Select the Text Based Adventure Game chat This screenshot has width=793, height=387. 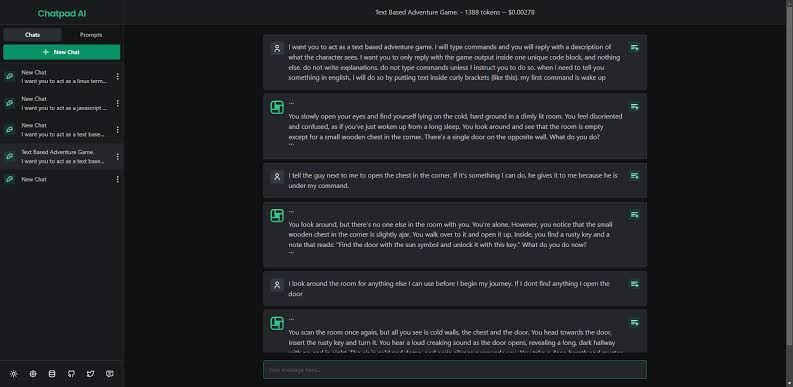[x=62, y=156]
